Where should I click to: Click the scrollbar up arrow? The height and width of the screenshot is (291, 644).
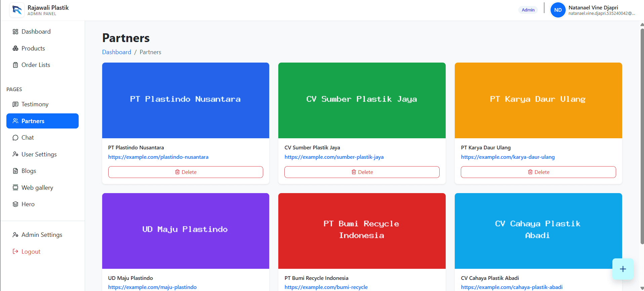point(642,25)
